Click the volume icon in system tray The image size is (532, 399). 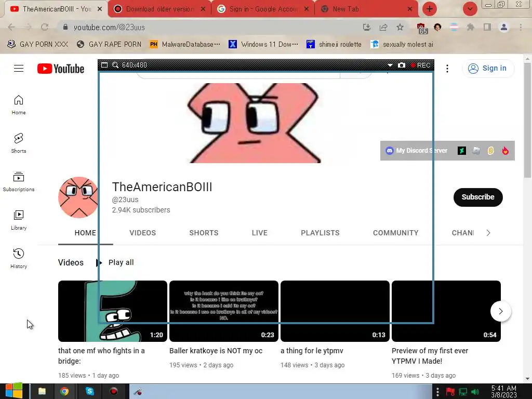pos(475,392)
